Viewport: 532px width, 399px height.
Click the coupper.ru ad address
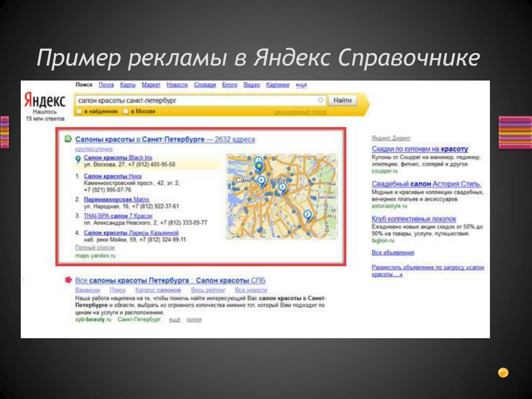pos(384,171)
